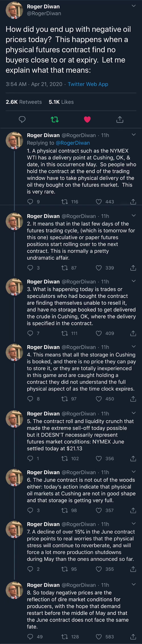
Task: Reply to tweet 3 about speculators
Action: click(x=30, y=333)
